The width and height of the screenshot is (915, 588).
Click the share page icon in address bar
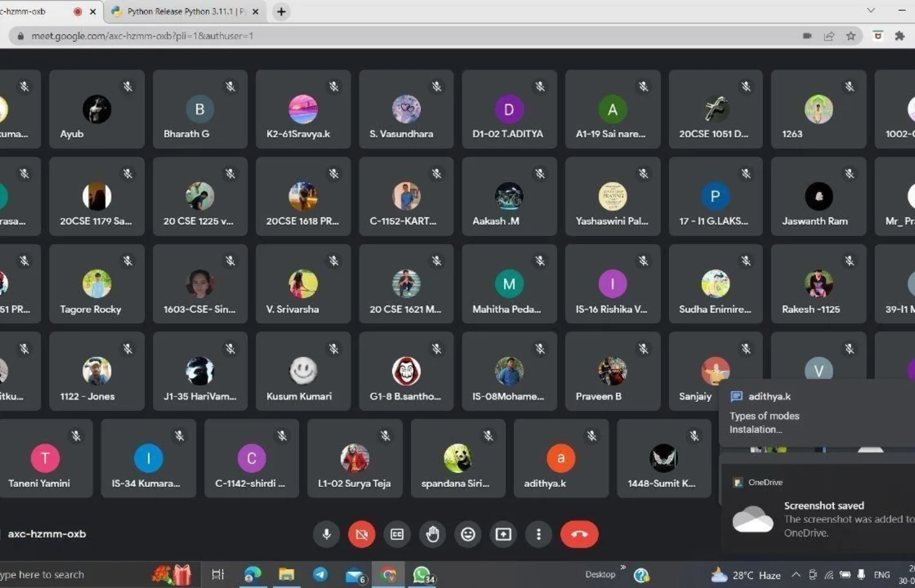tap(829, 36)
